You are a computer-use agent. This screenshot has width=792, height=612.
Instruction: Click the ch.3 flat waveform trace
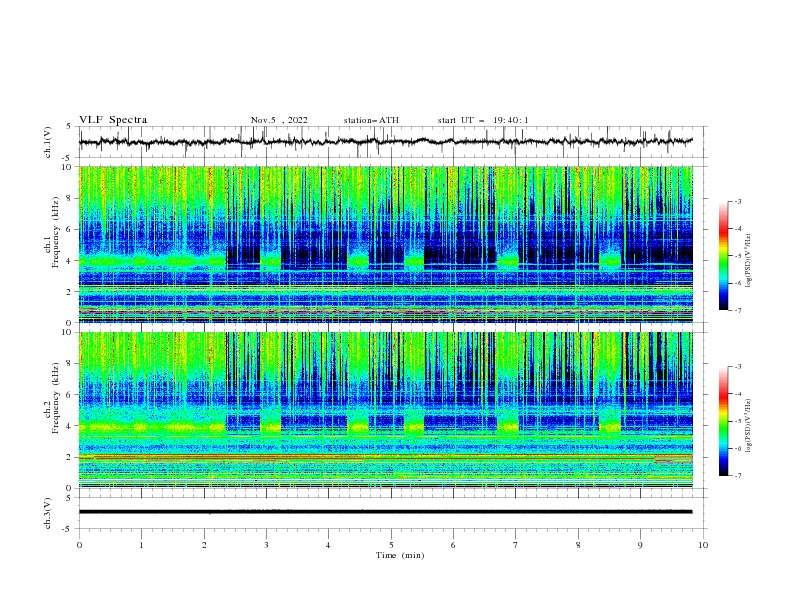click(x=385, y=512)
